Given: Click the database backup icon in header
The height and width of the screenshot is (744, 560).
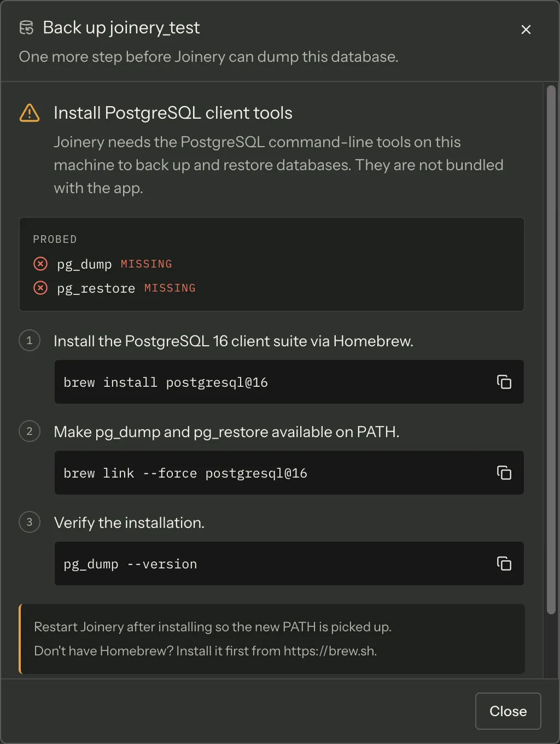Looking at the screenshot, I should click(x=26, y=27).
